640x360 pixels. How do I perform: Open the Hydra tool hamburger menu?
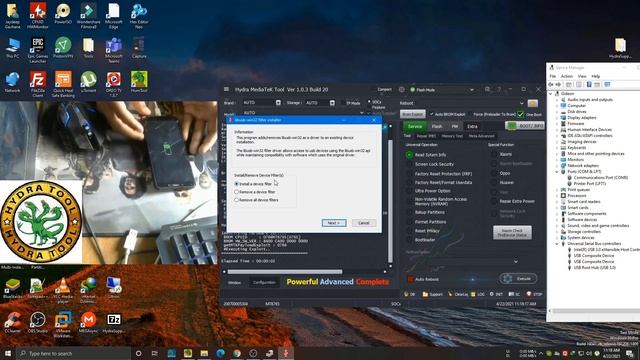pos(227,89)
